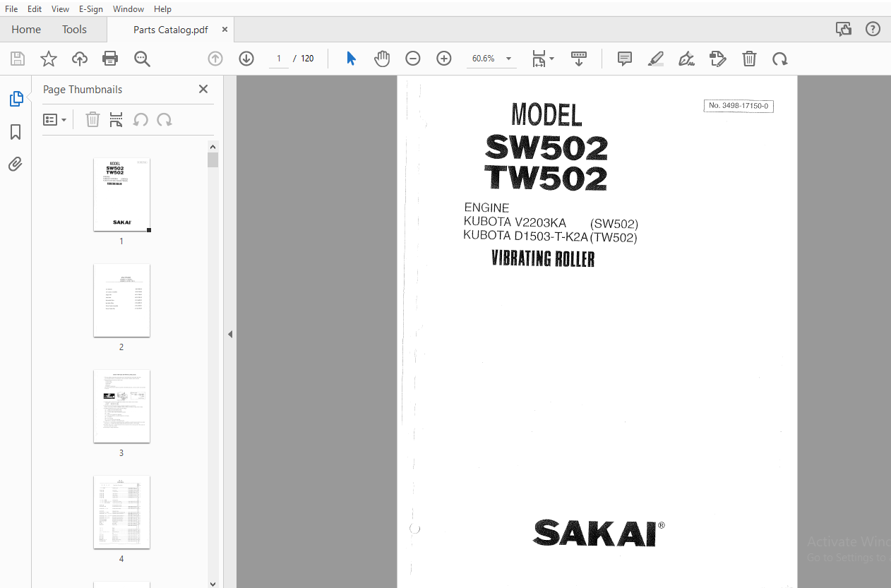Click thumbnail panel scroll down arrow

click(213, 583)
